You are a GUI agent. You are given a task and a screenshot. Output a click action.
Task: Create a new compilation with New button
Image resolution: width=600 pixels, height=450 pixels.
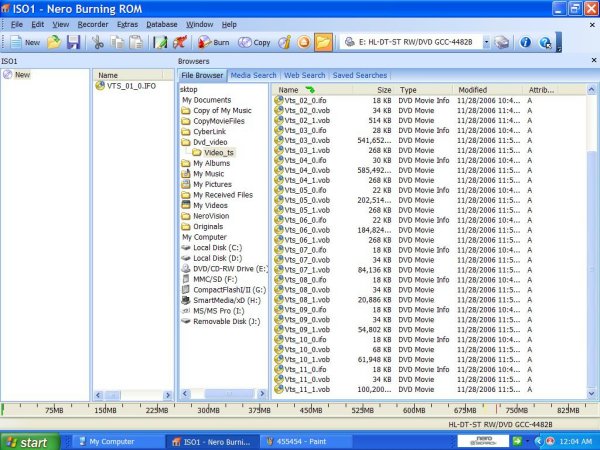(x=24, y=42)
